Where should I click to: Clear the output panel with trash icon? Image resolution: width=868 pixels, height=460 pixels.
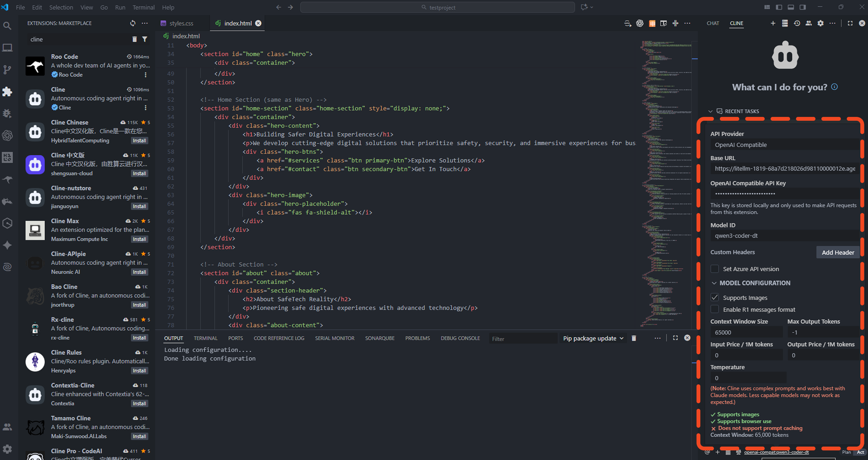click(634, 338)
